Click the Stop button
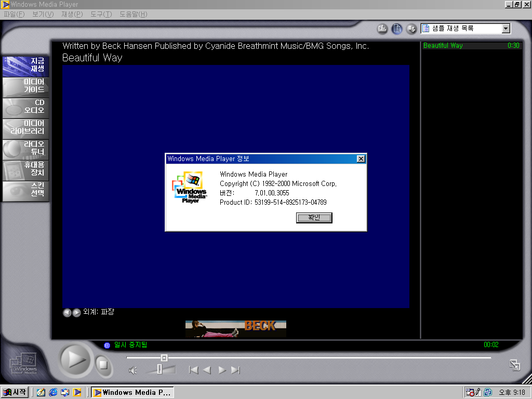 pyautogui.click(x=103, y=365)
